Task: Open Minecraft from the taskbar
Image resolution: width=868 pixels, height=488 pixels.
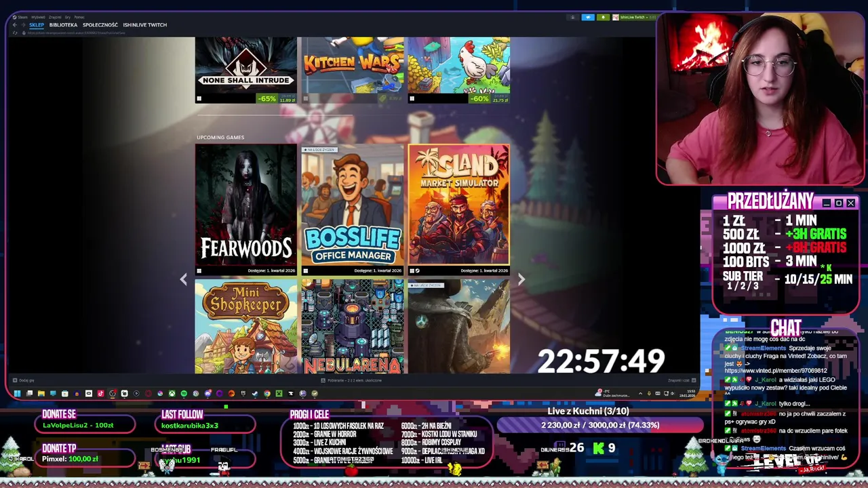Action: [x=279, y=393]
